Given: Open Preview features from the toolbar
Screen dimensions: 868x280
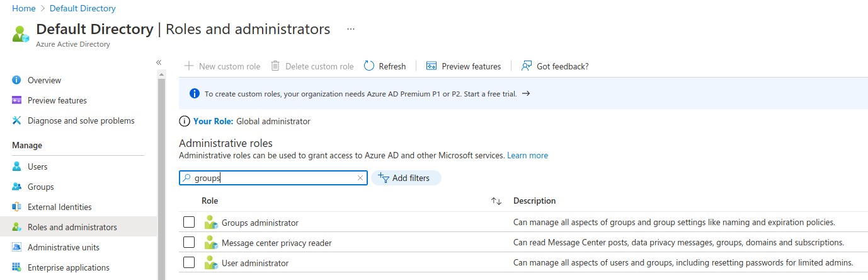Looking at the screenshot, I should pos(464,66).
